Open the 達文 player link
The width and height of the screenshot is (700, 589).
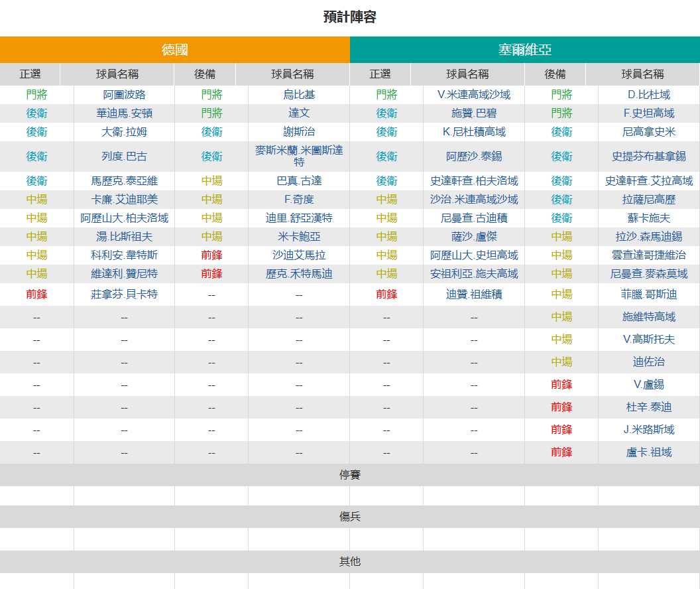coord(299,113)
